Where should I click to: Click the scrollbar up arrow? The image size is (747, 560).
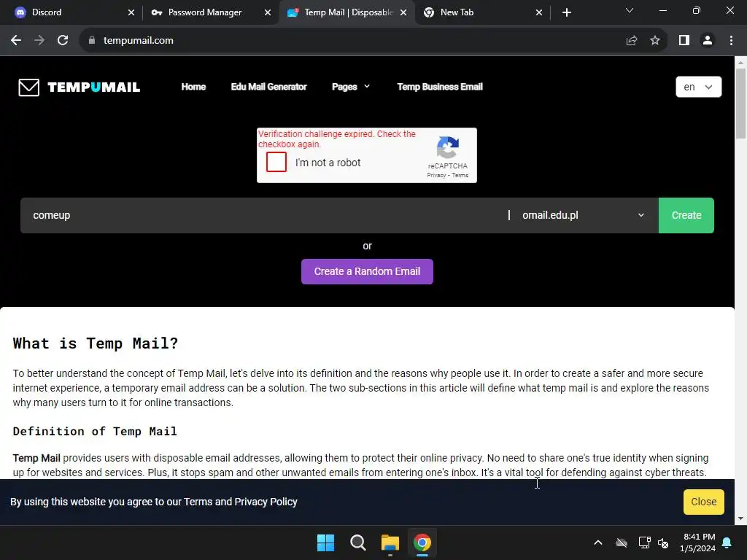click(740, 63)
